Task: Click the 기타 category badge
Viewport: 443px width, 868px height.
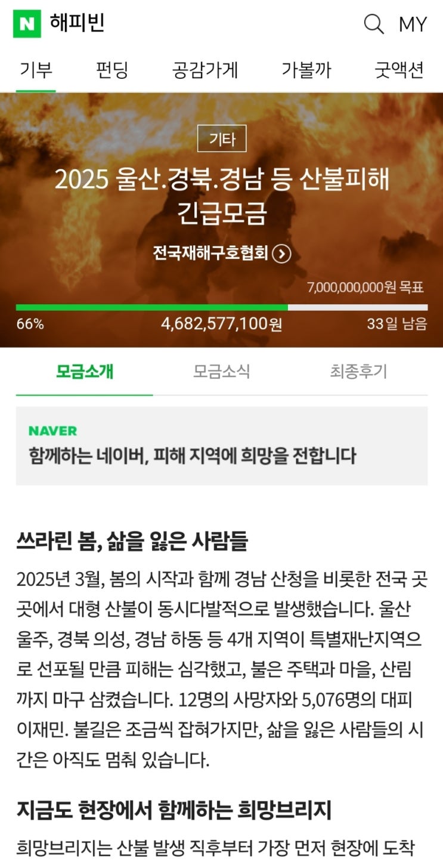Action: click(222, 140)
